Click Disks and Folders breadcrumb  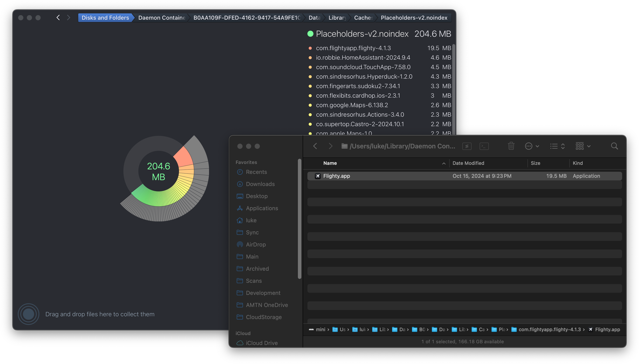105,18
